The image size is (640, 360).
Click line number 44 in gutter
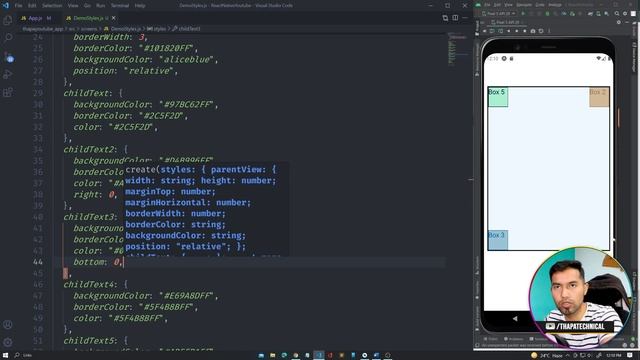pyautogui.click(x=38, y=262)
